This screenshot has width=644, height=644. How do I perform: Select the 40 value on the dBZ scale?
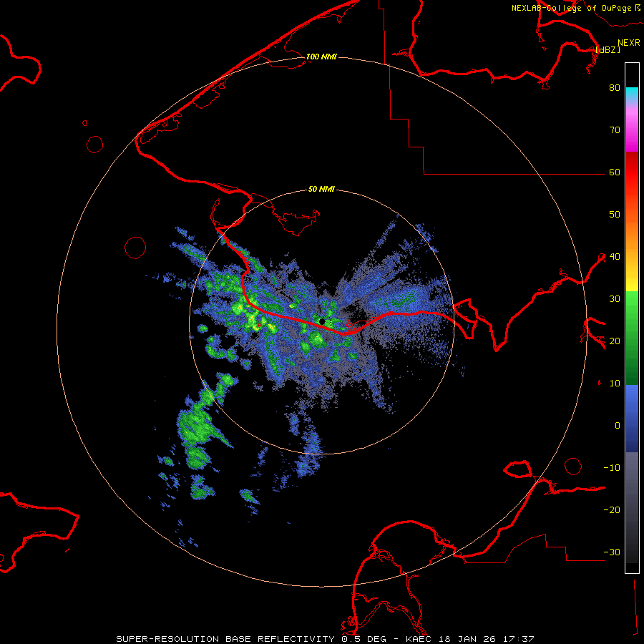tap(615, 257)
